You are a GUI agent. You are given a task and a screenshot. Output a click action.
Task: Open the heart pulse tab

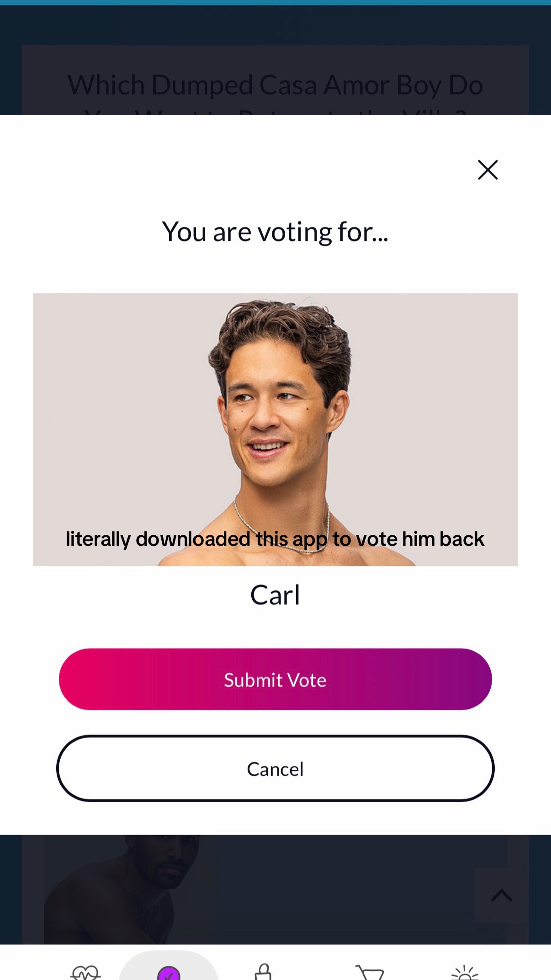pyautogui.click(x=85, y=972)
